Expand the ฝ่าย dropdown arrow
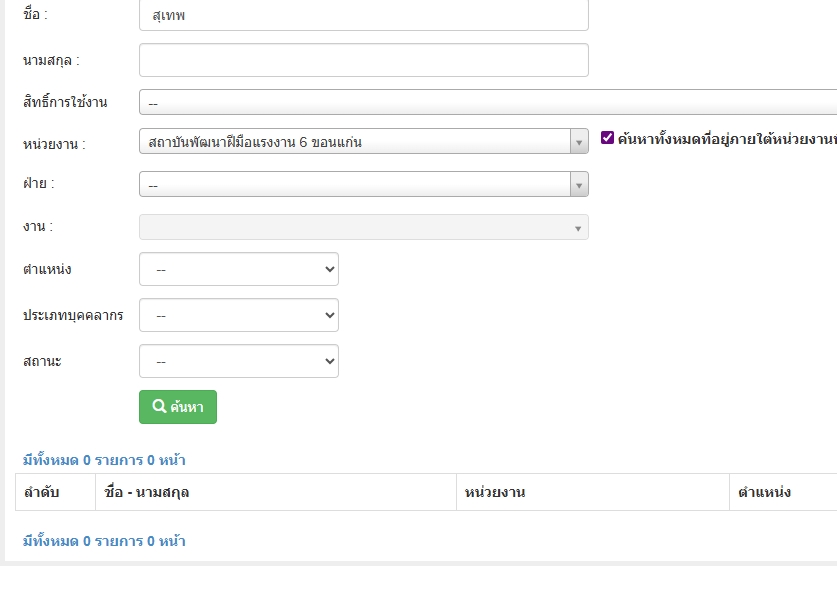 click(x=579, y=185)
